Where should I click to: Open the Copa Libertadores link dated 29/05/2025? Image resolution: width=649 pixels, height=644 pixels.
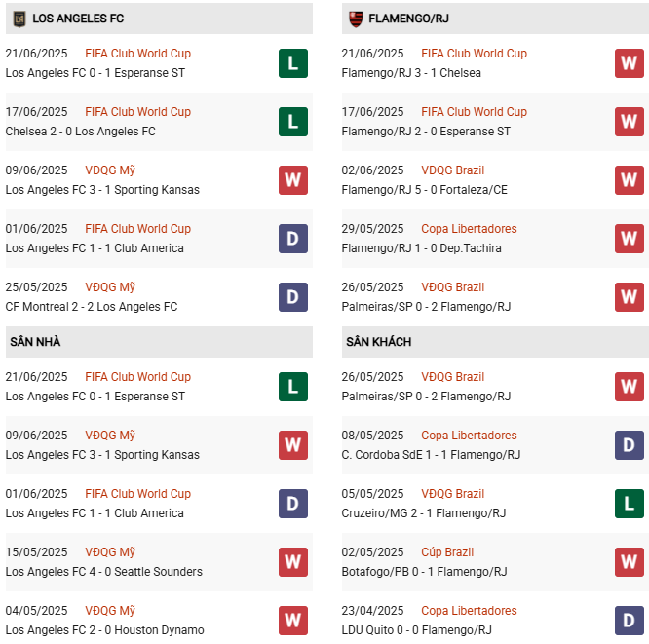pos(469,229)
